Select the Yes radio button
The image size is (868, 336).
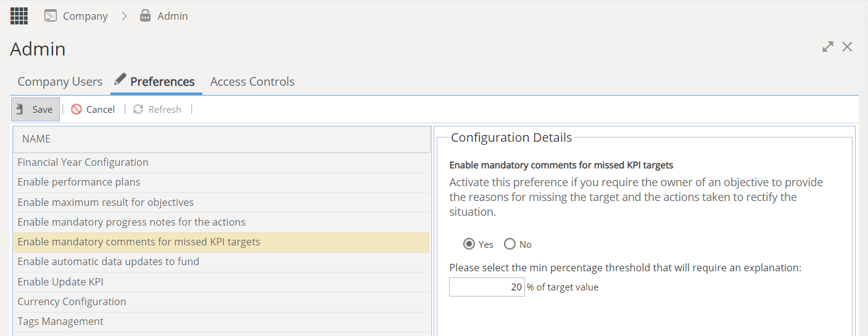coord(469,244)
